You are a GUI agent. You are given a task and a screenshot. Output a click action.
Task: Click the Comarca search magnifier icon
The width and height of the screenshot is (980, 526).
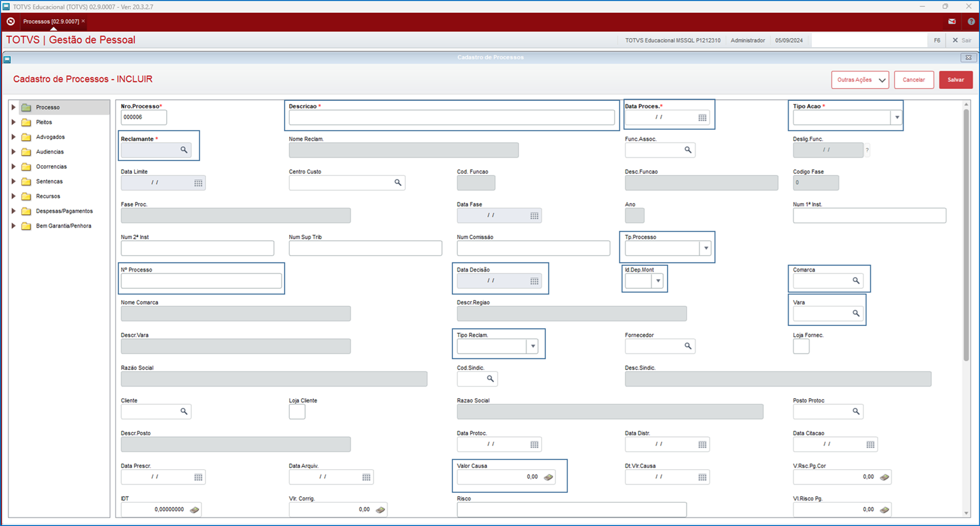tap(856, 281)
